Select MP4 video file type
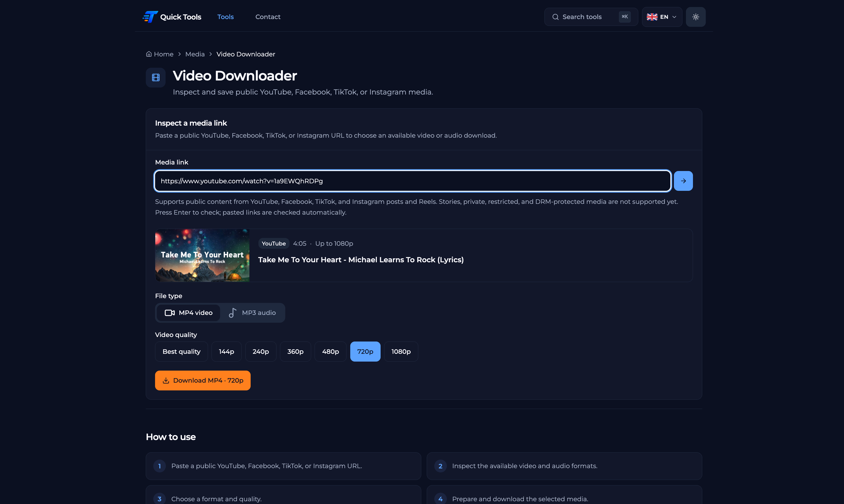The image size is (844, 504). click(189, 313)
